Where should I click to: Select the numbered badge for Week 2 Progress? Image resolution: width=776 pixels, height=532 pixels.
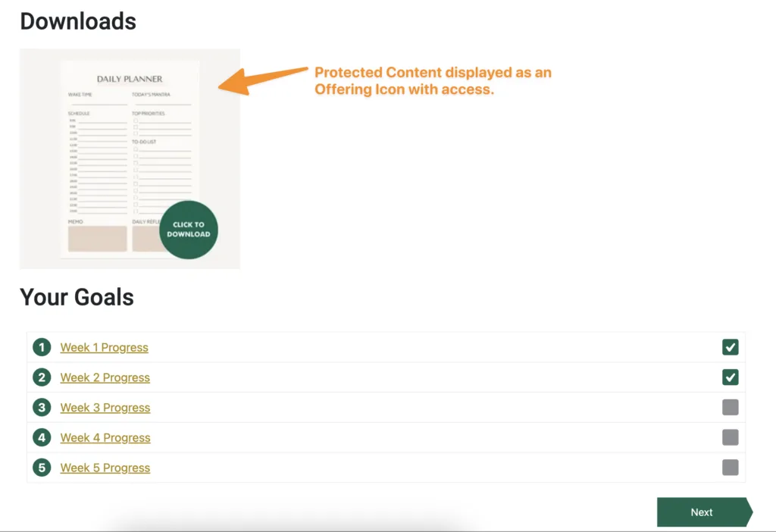[42, 377]
